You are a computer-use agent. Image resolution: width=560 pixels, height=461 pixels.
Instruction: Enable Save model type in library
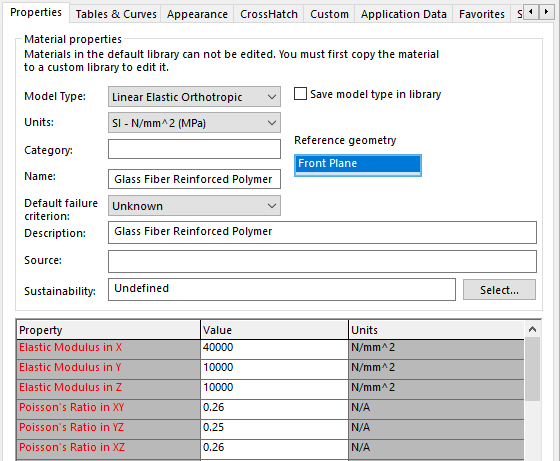(300, 94)
